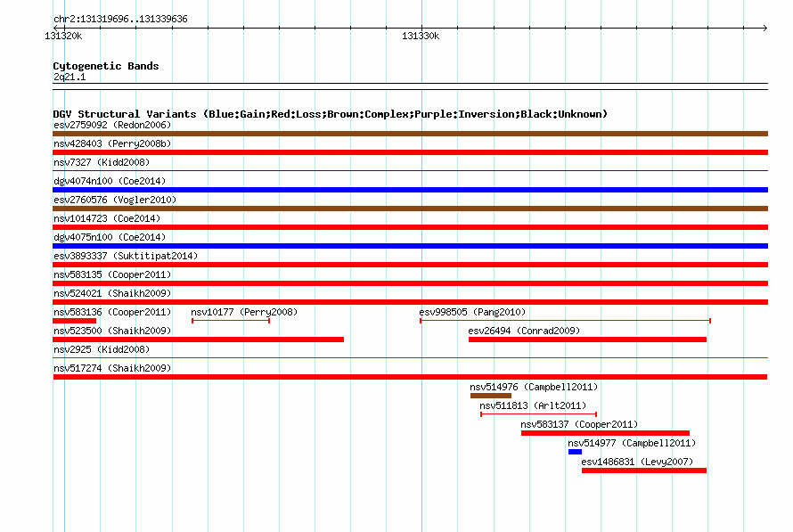Open nsv2925 (Kidd2008) label
The image size is (793, 532).
102,349
